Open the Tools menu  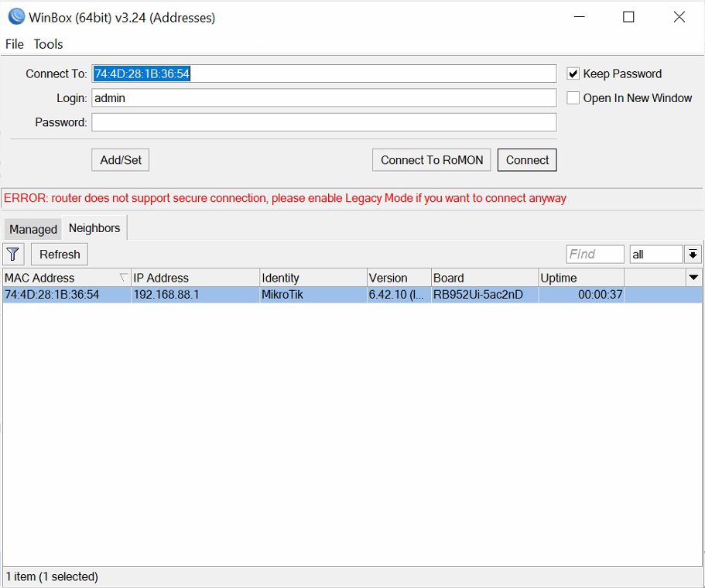[48, 44]
